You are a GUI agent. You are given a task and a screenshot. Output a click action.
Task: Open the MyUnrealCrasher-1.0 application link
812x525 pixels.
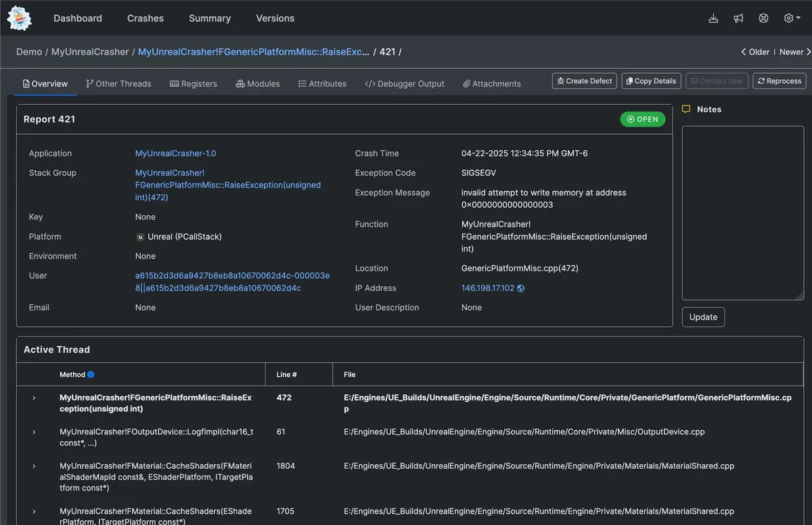(x=175, y=154)
